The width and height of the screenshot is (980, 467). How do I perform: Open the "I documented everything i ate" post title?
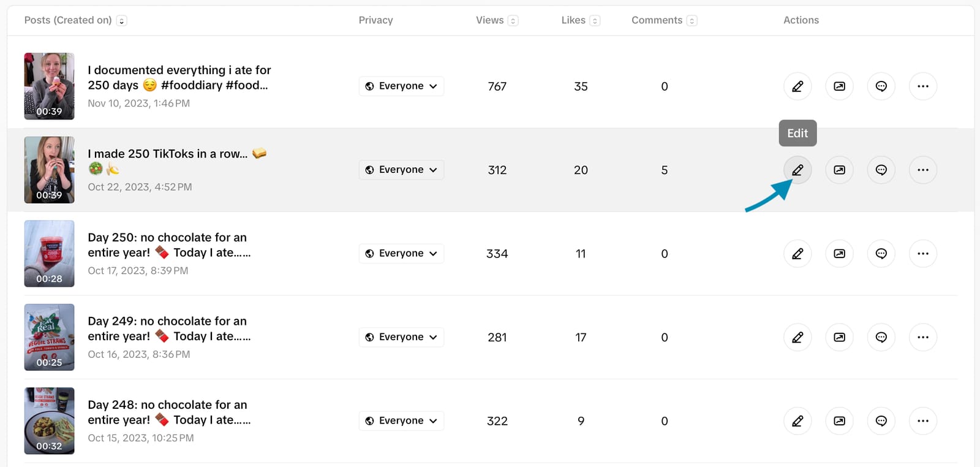point(179,77)
